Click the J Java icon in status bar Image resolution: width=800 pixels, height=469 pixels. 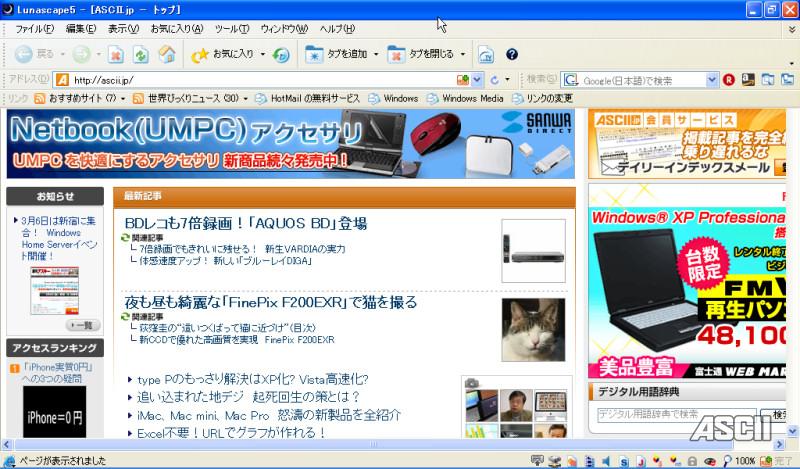tap(640, 461)
